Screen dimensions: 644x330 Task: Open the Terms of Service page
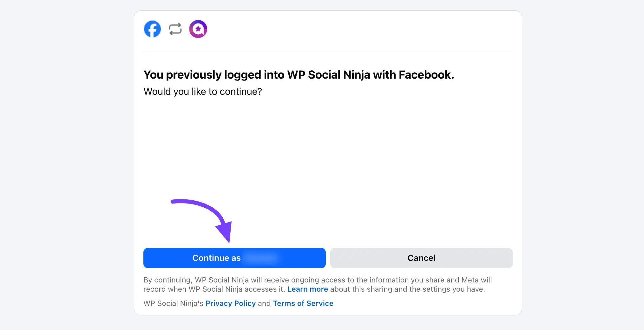tap(303, 303)
